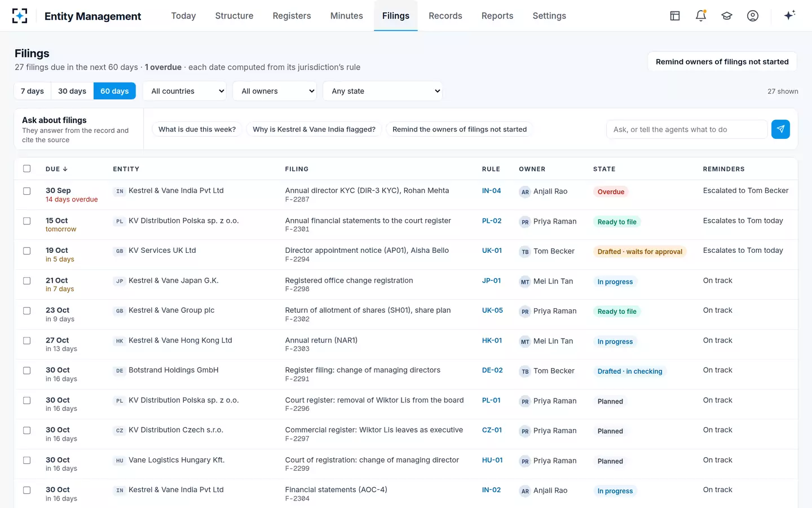Image resolution: width=812 pixels, height=508 pixels.
Task: Open rule link DE-02
Action: (x=492, y=370)
